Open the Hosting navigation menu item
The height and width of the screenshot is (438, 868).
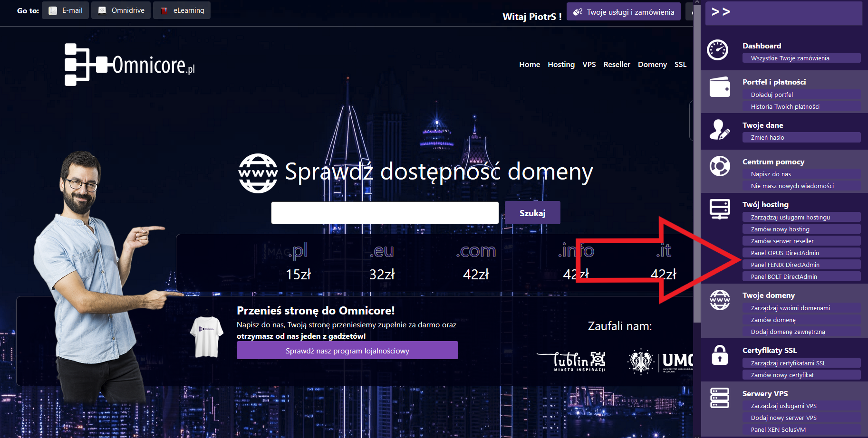(x=561, y=64)
